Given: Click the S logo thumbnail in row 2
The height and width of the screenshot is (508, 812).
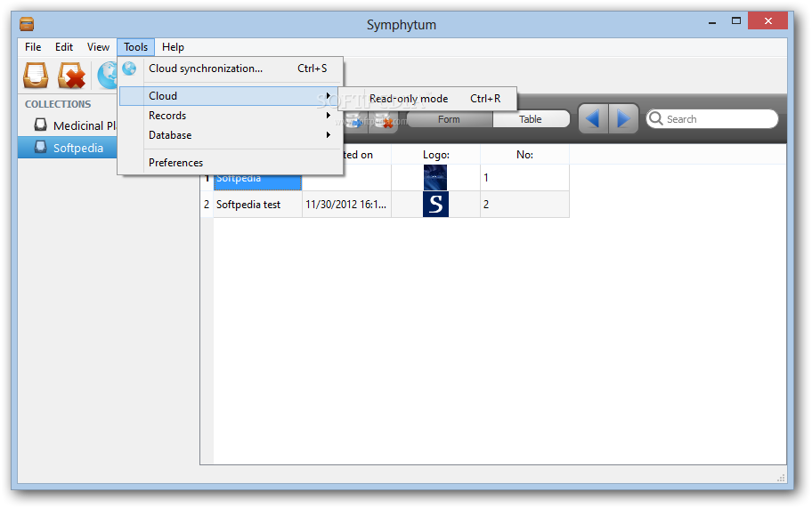Looking at the screenshot, I should (435, 205).
